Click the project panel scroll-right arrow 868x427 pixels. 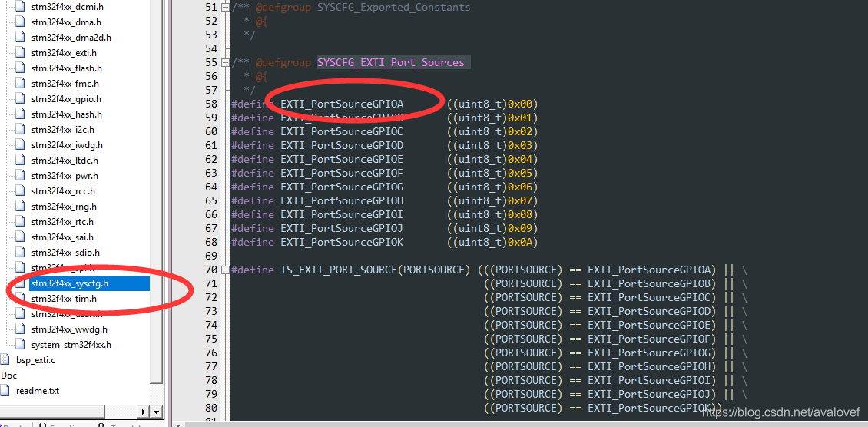click(144, 412)
